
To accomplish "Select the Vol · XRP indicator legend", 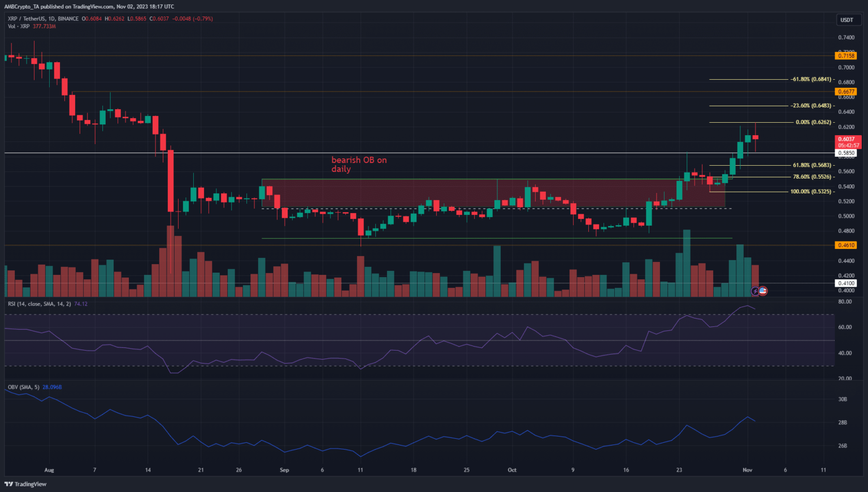I will [x=19, y=27].
